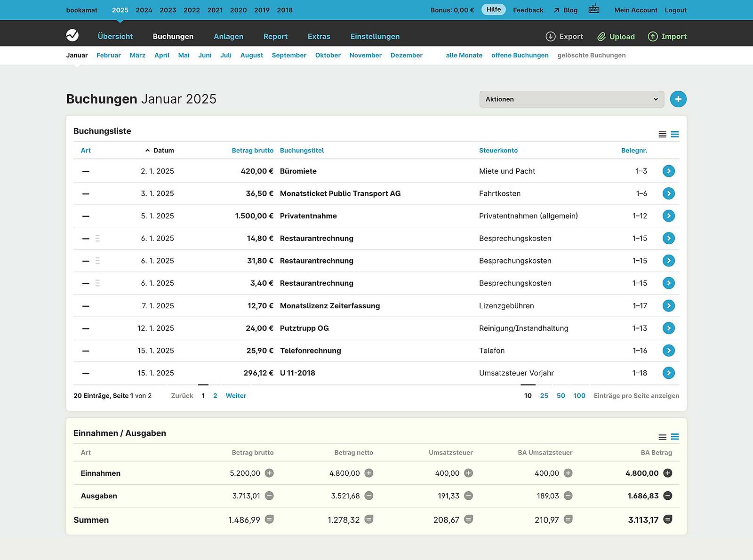Open 3,40 € Restaurantrechnung arrow
The image size is (753, 560).
[668, 283]
